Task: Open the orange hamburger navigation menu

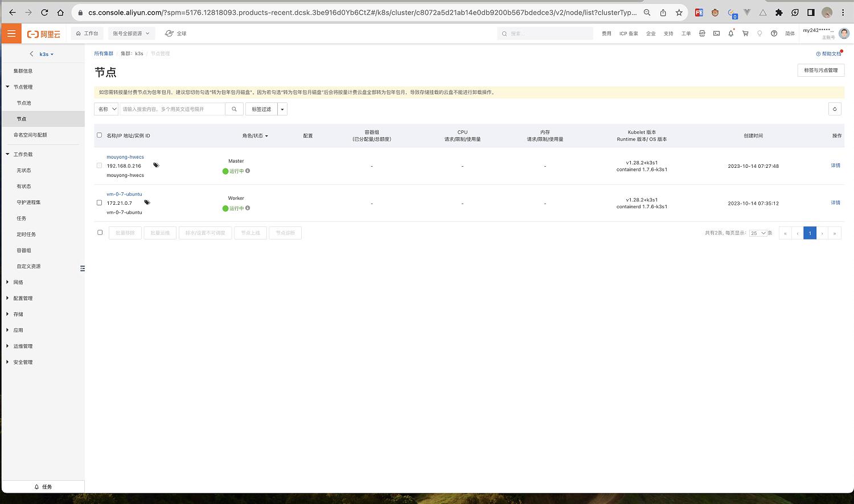Action: point(11,34)
